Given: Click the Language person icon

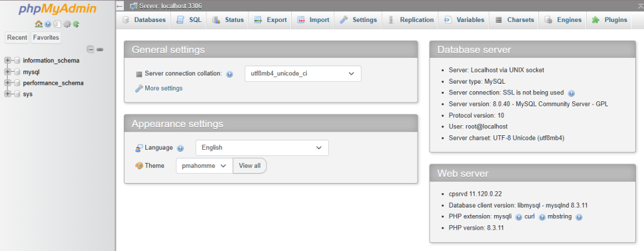Looking at the screenshot, I should tap(139, 148).
